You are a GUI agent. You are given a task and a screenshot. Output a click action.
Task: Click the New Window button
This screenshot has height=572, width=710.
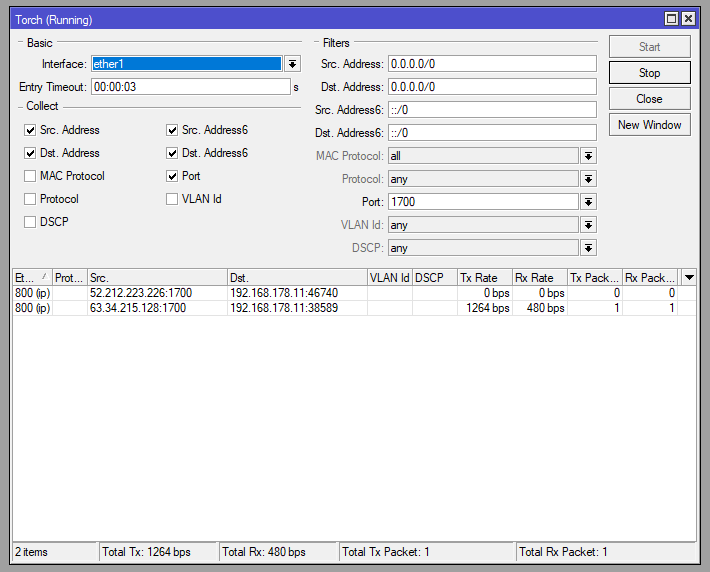tap(649, 125)
